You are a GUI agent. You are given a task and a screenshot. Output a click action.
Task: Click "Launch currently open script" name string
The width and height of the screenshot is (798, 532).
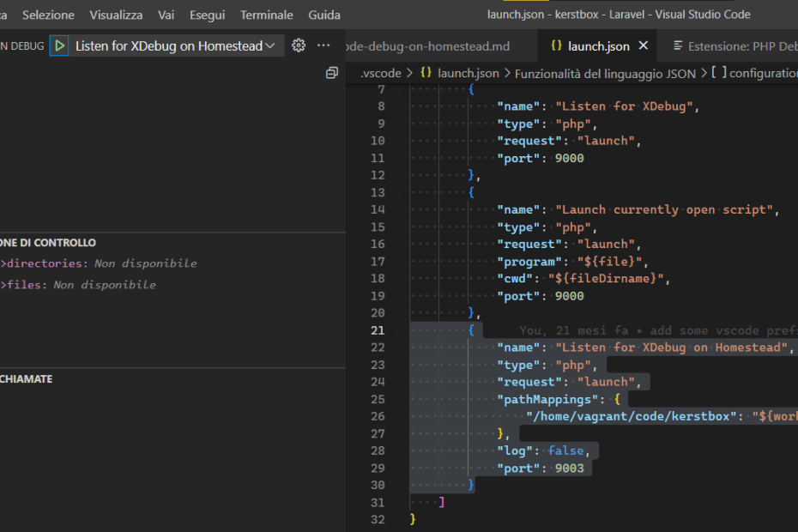pyautogui.click(x=664, y=209)
